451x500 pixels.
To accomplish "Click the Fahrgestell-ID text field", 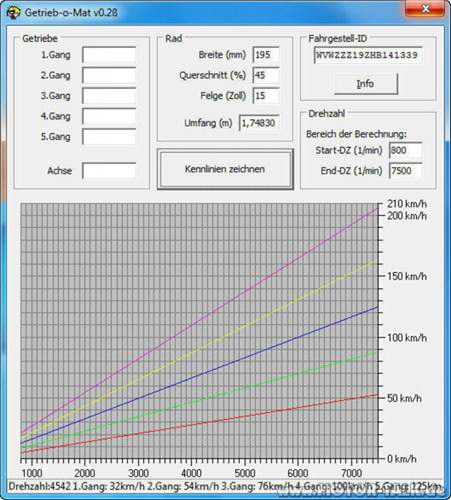I will tap(368, 55).
